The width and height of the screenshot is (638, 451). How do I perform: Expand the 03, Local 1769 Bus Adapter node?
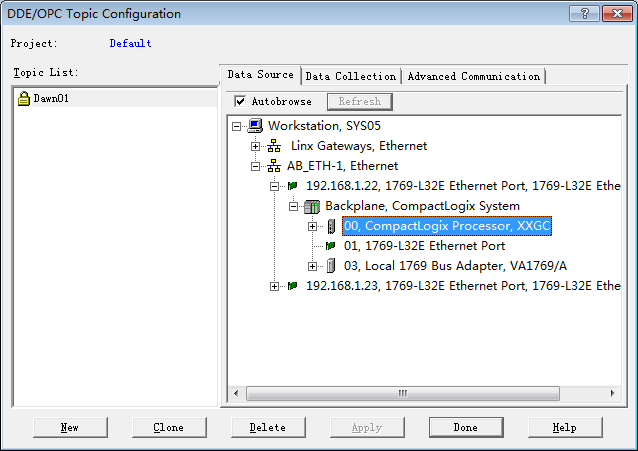pos(312,266)
